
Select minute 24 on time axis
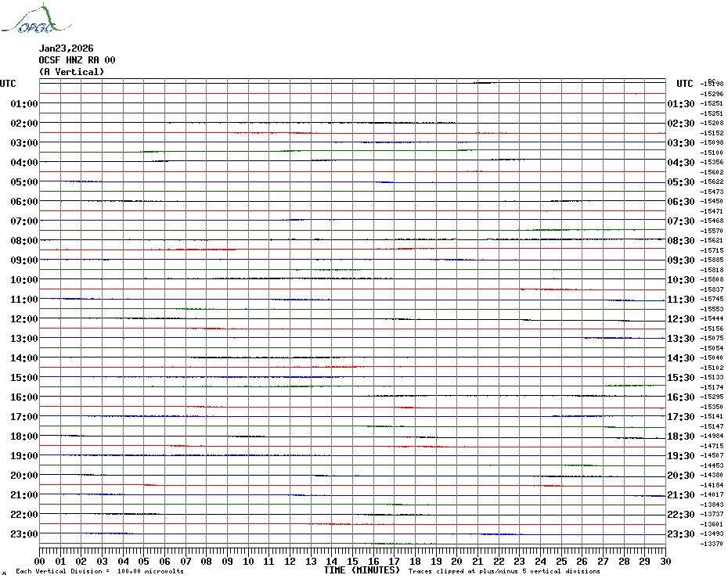click(x=540, y=562)
